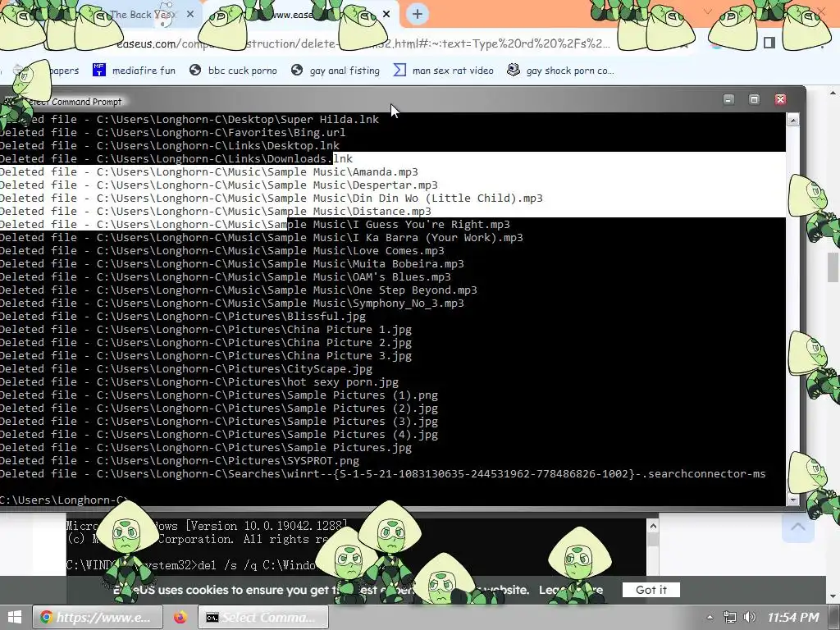The image size is (840, 630).
Task: Switch to Select Command Prompt taskbar button
Action: (x=263, y=617)
